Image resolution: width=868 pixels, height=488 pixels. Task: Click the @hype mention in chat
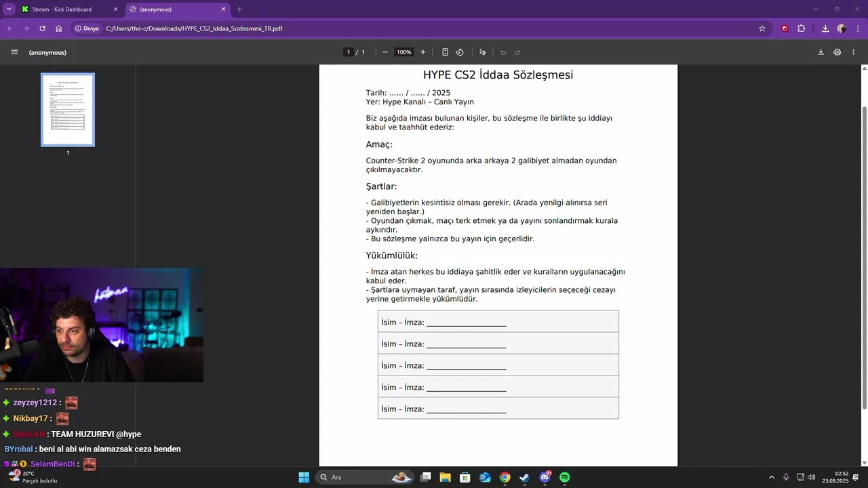[128, 434]
